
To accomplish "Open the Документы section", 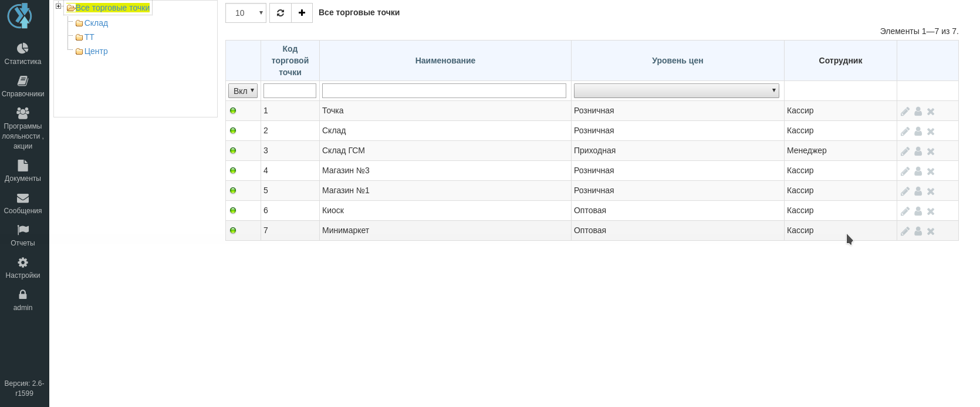I will click(23, 171).
